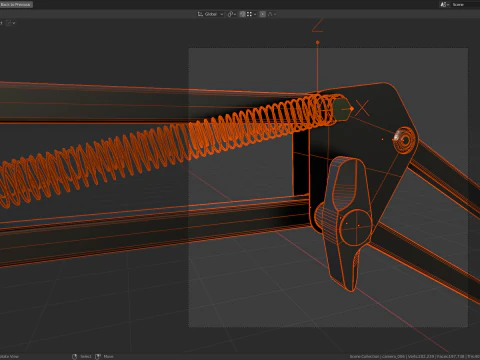This screenshot has height=360, width=480.
Task: Open the scene browse icon dropdown
Action: (445, 4)
